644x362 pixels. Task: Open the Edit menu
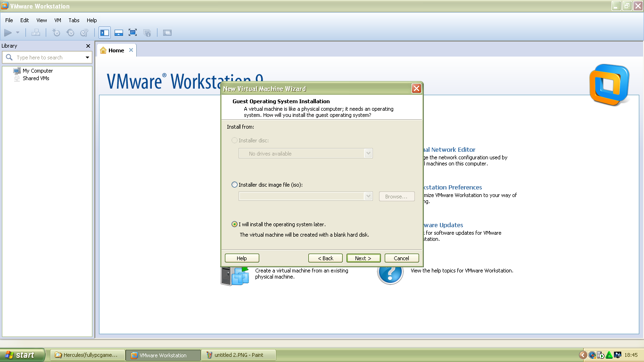[25, 20]
